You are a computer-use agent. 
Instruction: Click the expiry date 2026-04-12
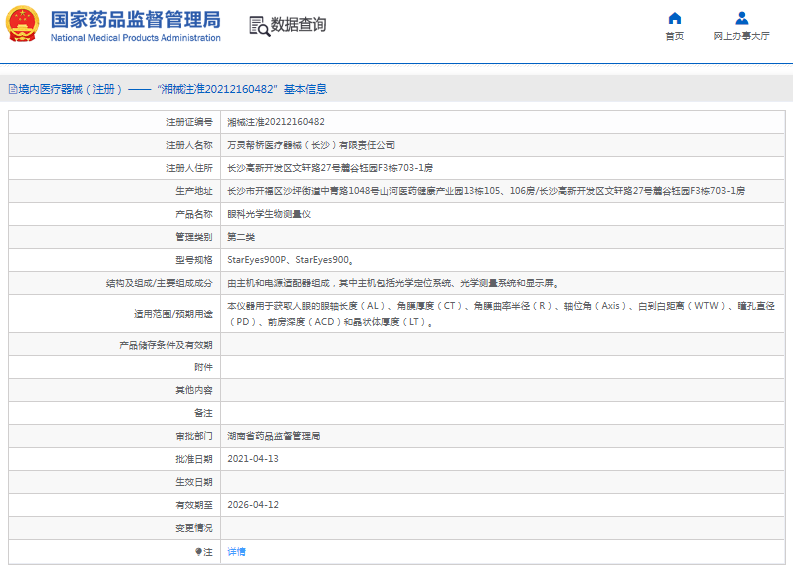(253, 505)
